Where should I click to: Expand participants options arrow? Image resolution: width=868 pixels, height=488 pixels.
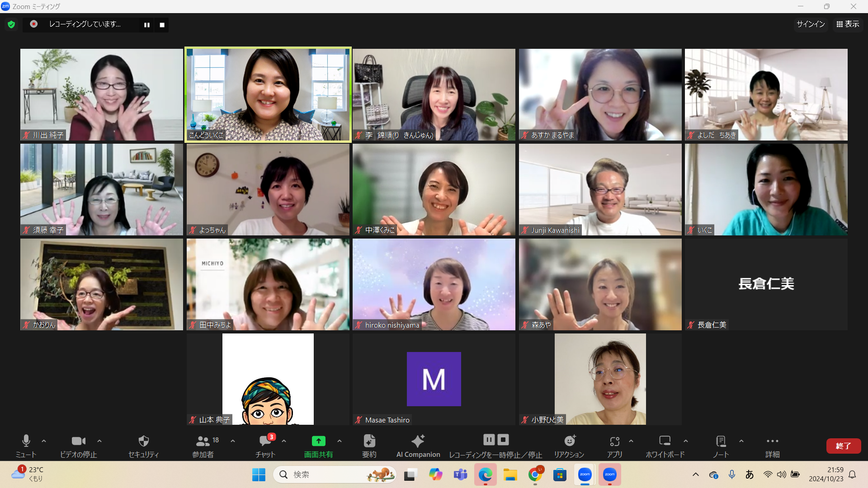point(233,441)
